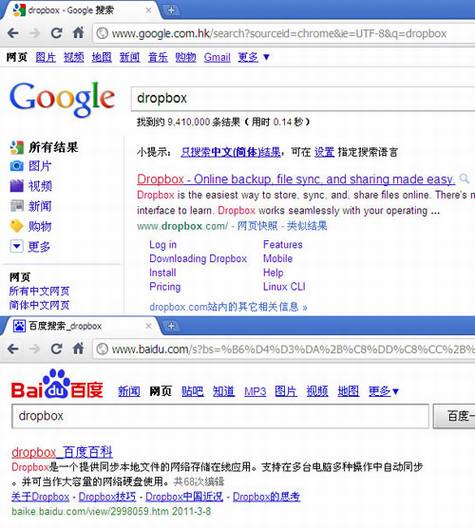Select the MP3 tab on Baidu
475x529 pixels.
click(x=255, y=391)
